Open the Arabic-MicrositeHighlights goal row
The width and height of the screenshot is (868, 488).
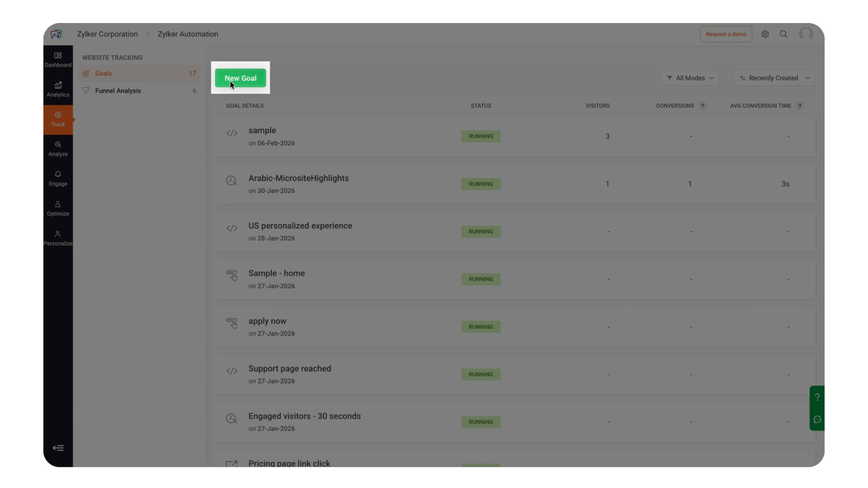point(298,178)
